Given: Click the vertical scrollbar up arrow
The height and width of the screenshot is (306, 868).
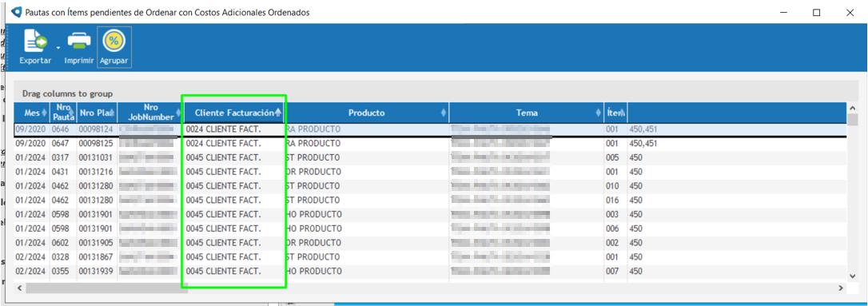Looking at the screenshot, I should 853,108.
